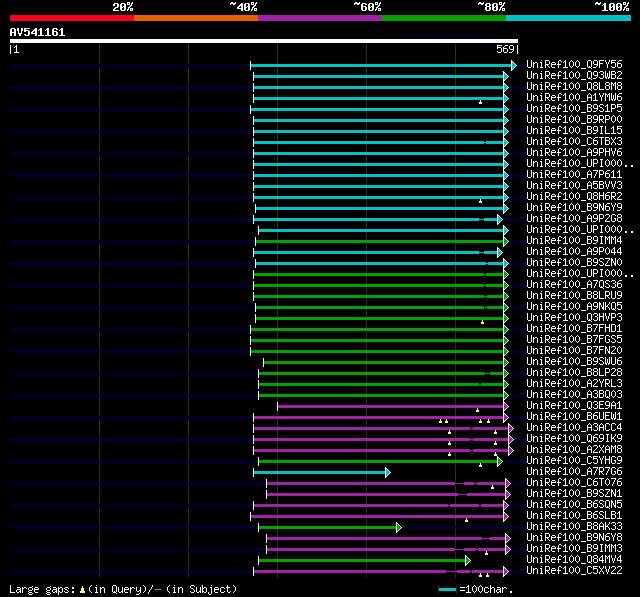
Task: Click the cyan 100char scale legend bar
Action: pyautogui.click(x=447, y=589)
